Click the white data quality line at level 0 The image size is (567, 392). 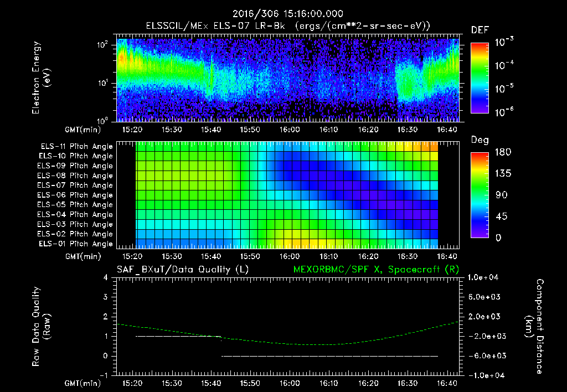click(330, 356)
